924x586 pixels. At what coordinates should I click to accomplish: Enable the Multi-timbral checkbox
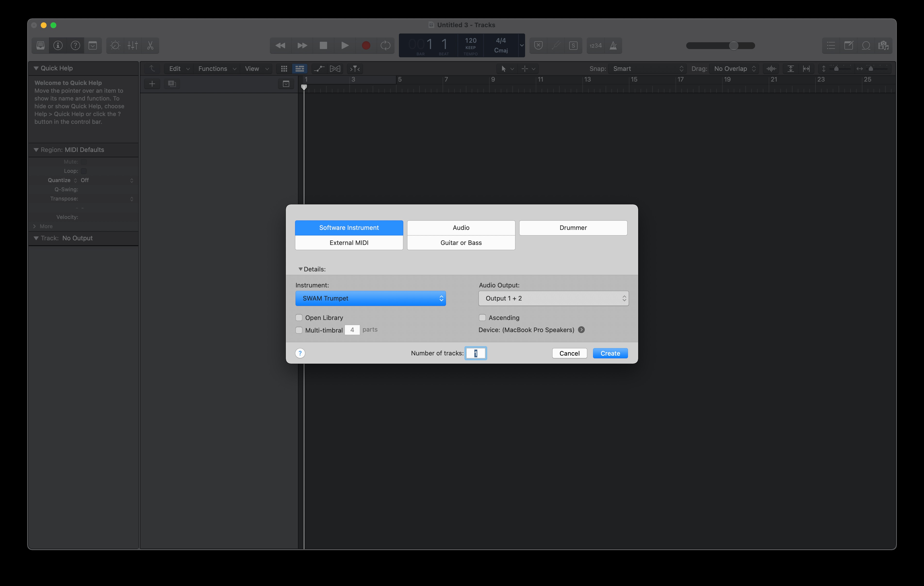click(x=299, y=330)
